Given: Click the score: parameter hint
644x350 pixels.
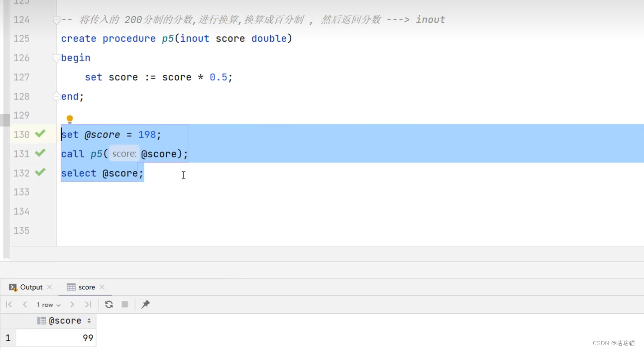Looking at the screenshot, I should click(x=124, y=154).
